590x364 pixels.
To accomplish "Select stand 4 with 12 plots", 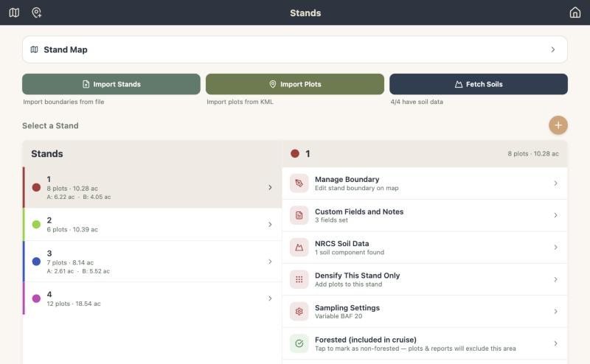I will [x=153, y=298].
